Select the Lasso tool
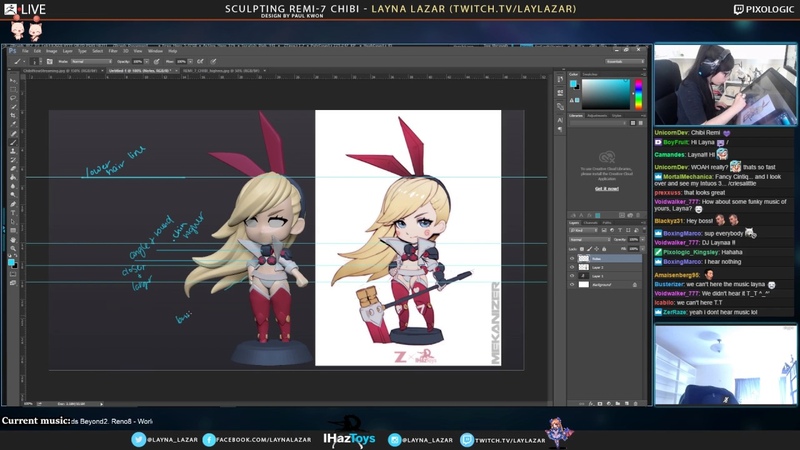 point(13,98)
